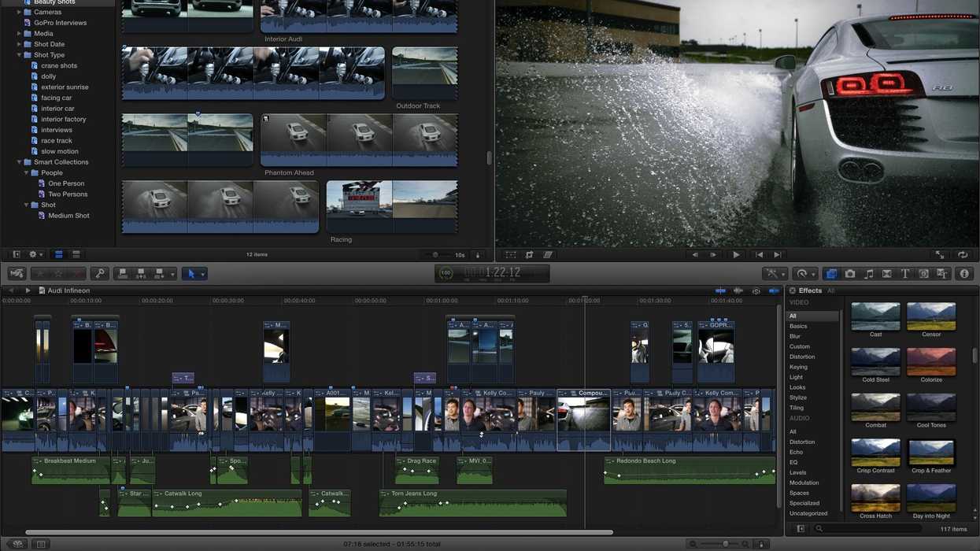This screenshot has height=551, width=980.
Task: Select the blue arrow Select tool
Action: 190,274
